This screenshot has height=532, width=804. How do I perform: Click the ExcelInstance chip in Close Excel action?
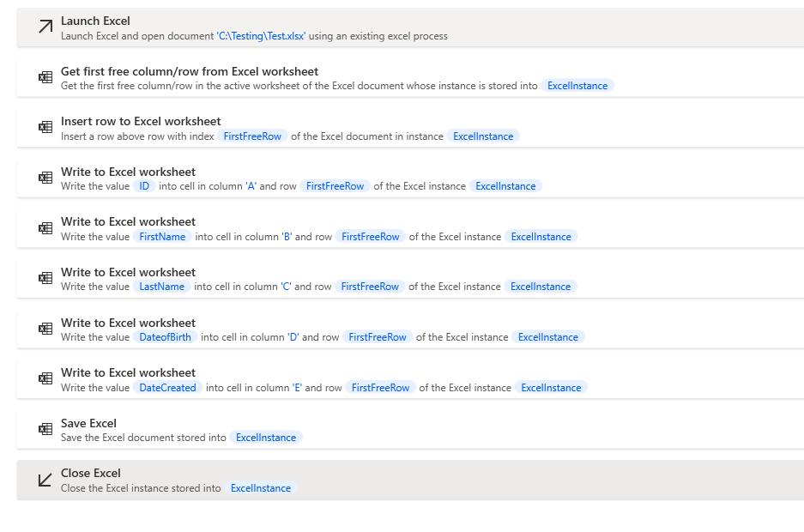261,487
